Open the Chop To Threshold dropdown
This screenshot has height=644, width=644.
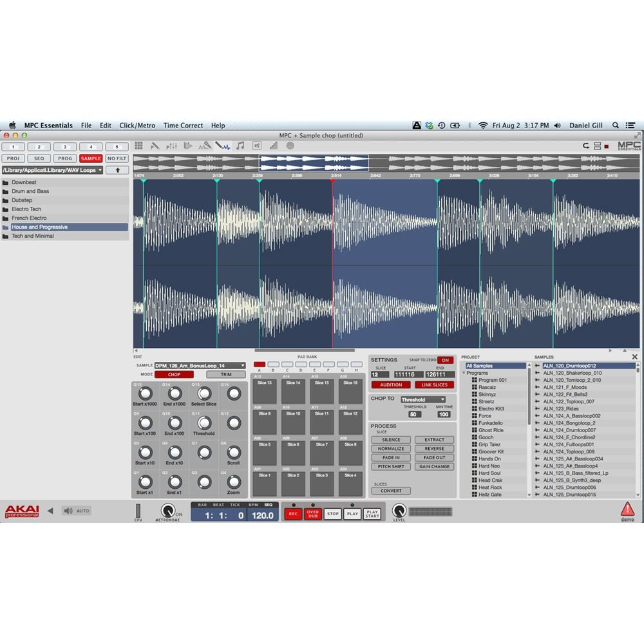click(x=423, y=399)
